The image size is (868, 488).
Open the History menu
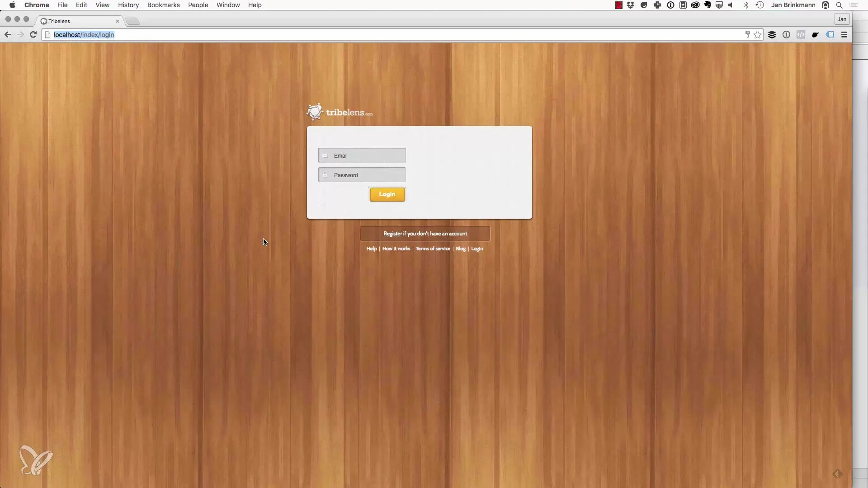(x=128, y=5)
